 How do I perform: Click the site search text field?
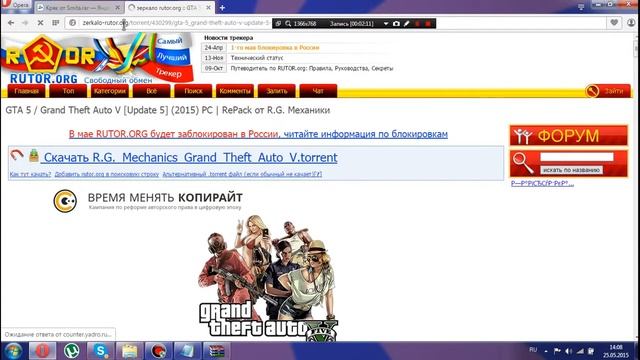pyautogui.click(x=577, y=157)
